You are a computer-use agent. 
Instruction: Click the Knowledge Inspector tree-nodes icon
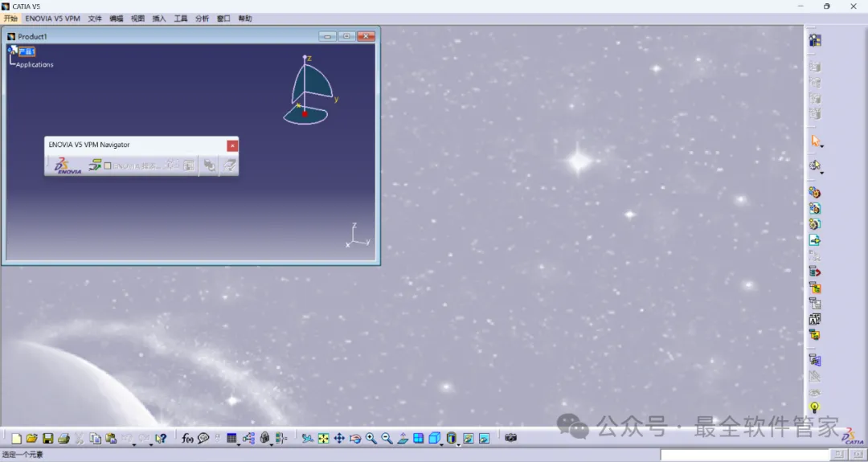(248, 438)
